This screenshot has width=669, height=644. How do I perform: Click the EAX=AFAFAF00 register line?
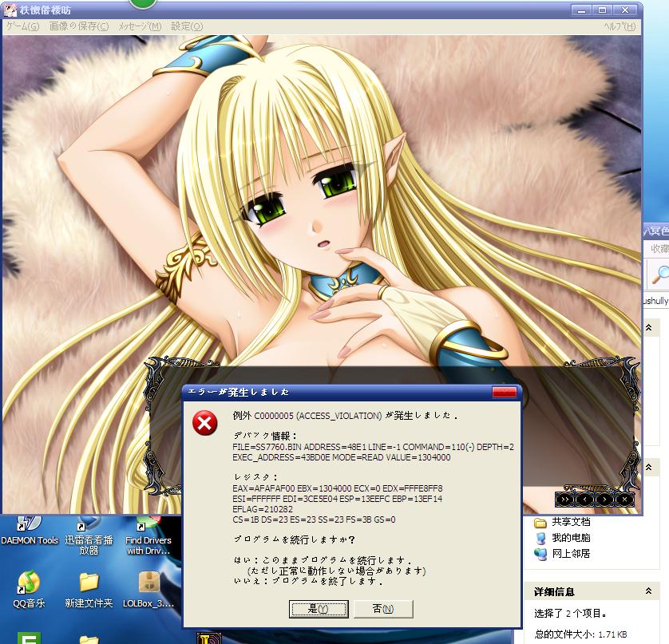point(338,488)
